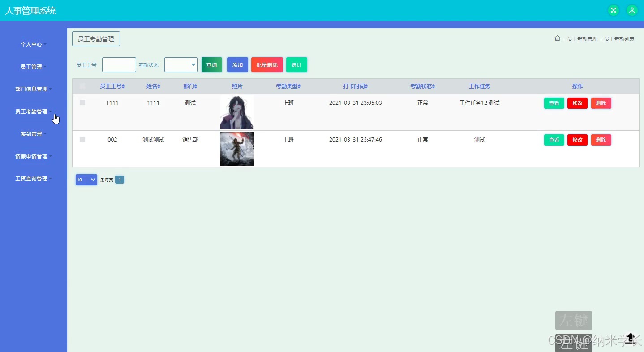This screenshot has width=644, height=352.
Task: Click the 销售部 department cell
Action: [x=190, y=140]
